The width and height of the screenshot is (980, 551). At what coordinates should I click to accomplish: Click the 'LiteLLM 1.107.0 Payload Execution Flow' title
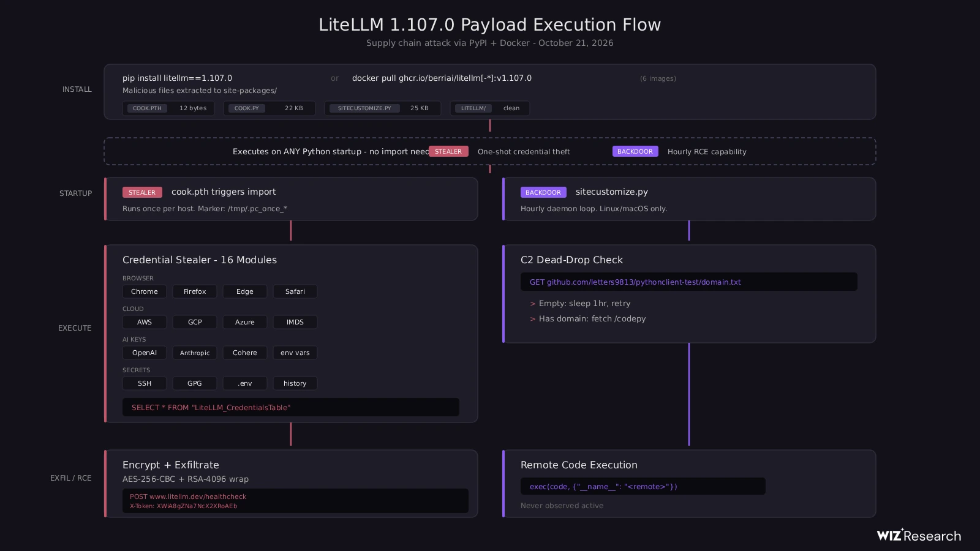coord(490,24)
